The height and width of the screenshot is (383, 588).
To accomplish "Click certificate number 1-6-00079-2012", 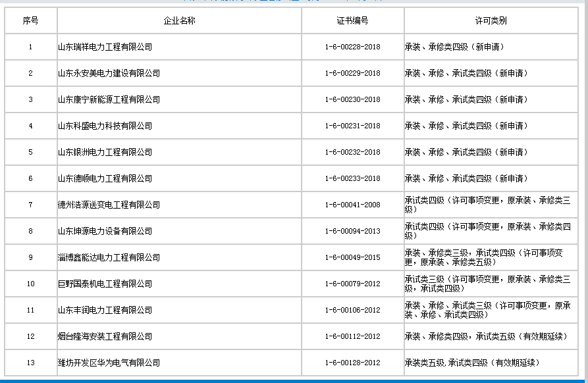I will [x=352, y=284].
